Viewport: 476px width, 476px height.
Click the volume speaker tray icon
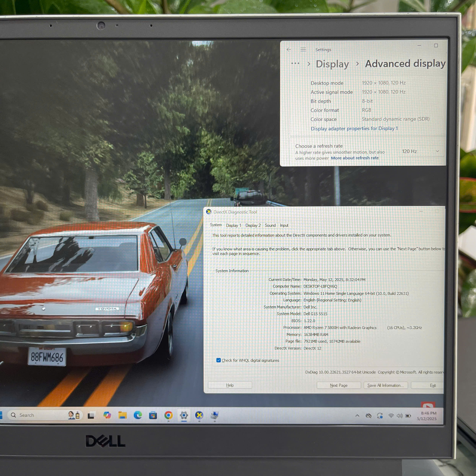point(399,416)
